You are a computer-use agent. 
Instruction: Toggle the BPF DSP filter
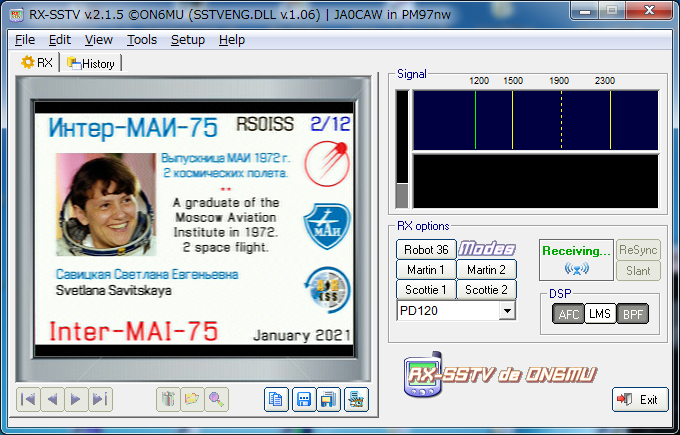tap(633, 314)
